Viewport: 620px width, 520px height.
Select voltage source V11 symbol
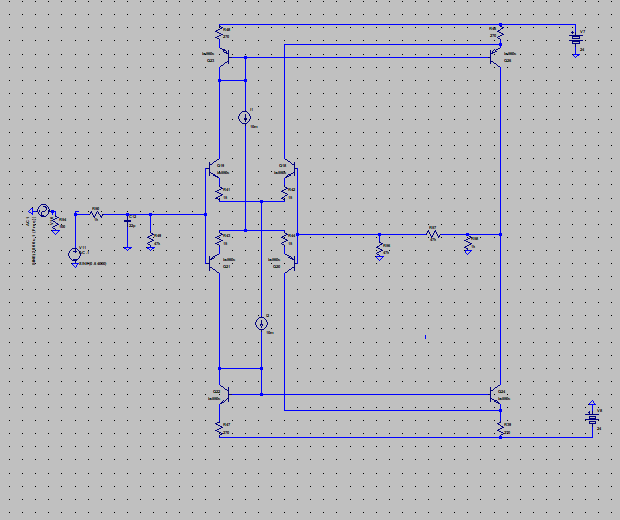[x=75, y=254]
